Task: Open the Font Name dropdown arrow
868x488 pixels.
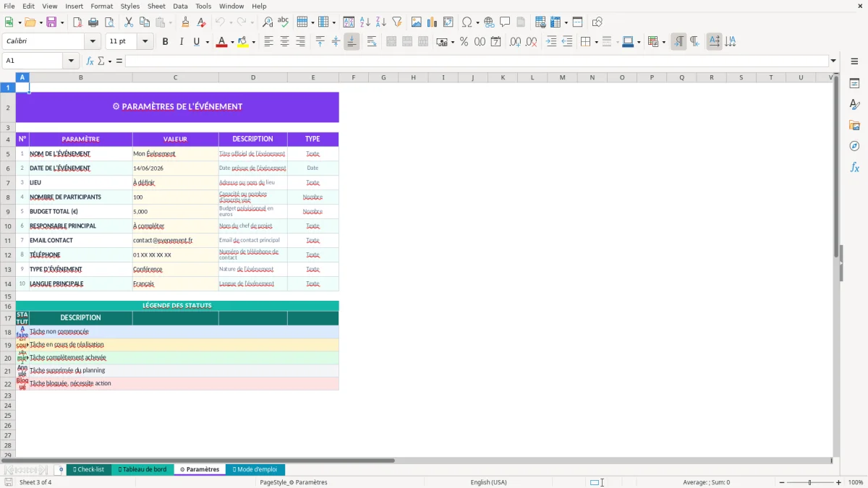Action: (92, 41)
